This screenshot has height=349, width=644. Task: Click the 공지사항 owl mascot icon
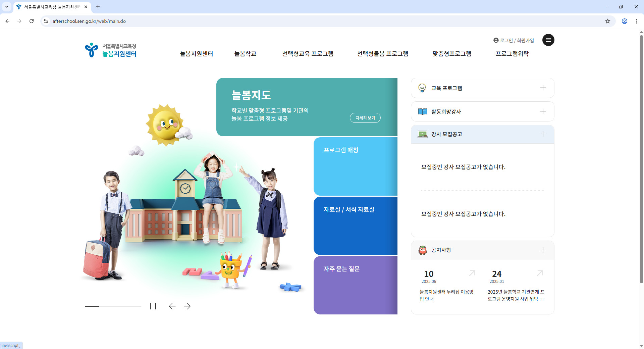click(423, 250)
